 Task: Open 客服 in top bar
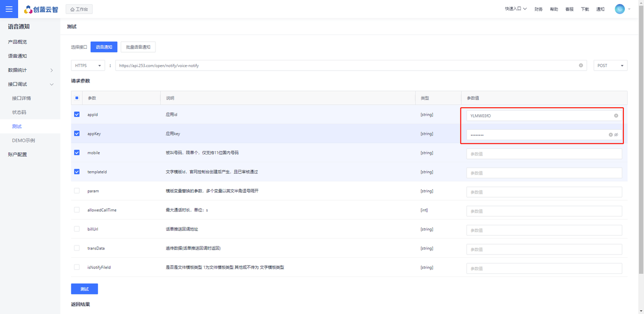(x=569, y=9)
